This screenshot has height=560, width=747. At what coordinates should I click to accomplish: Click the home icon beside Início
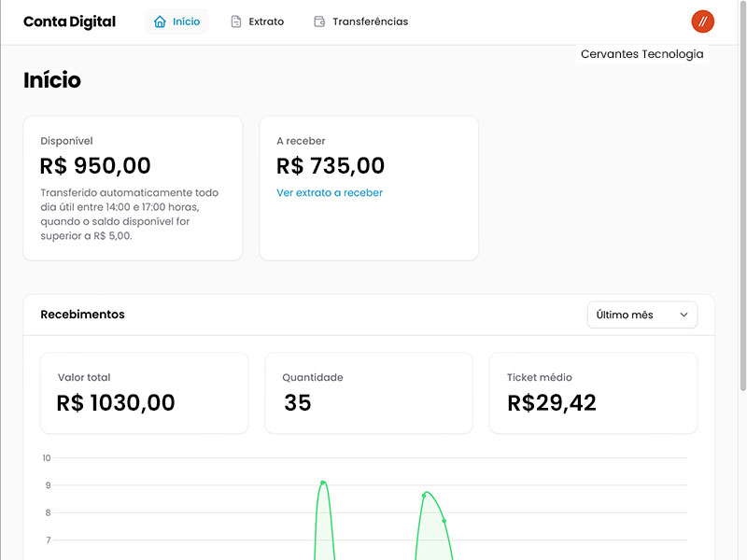pyautogui.click(x=160, y=21)
